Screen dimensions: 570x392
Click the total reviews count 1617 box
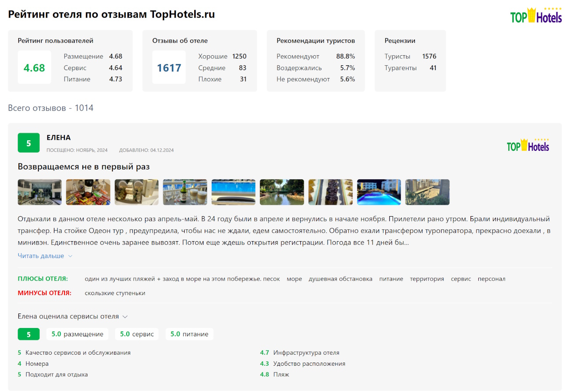tap(169, 67)
